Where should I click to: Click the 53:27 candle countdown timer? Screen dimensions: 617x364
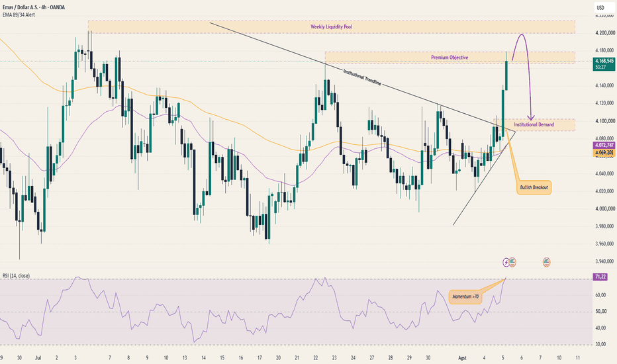pyautogui.click(x=600, y=68)
